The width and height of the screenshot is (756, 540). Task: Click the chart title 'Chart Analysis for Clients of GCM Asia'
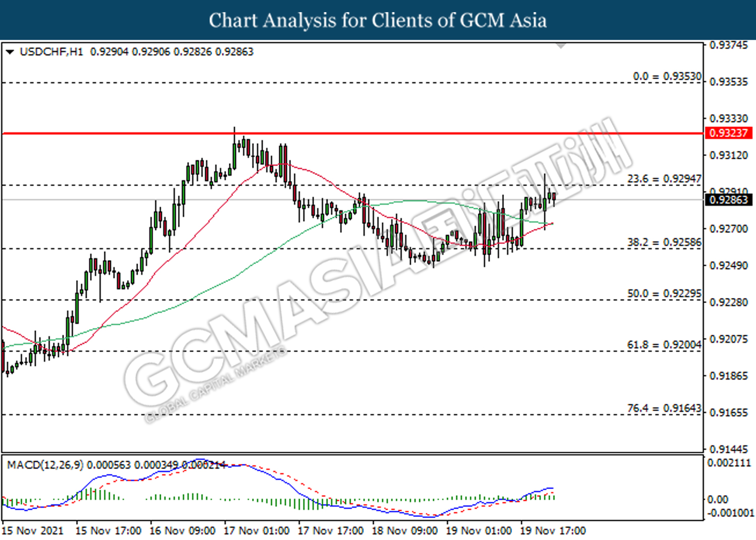[x=377, y=21]
